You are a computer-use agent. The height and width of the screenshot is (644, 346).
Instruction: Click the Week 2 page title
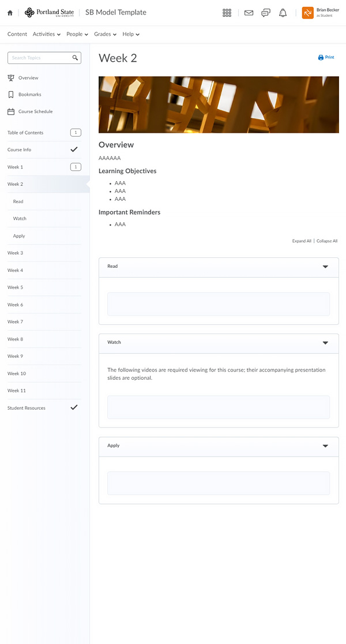coord(118,58)
